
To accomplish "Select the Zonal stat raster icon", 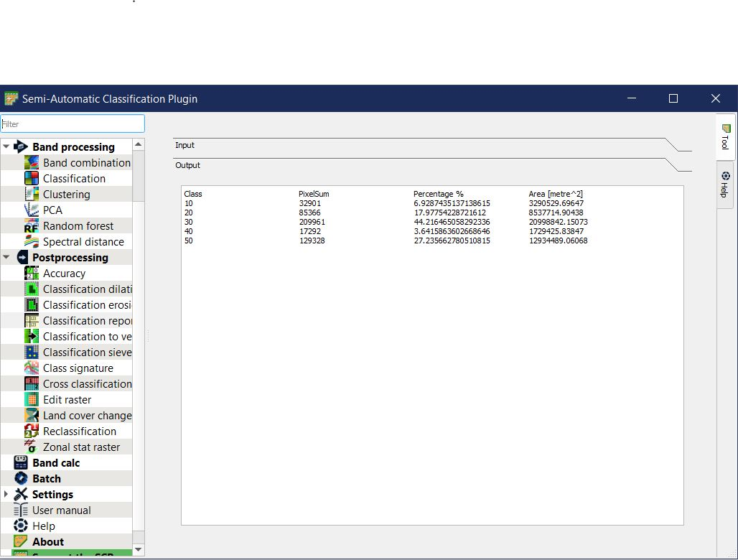I will tap(32, 447).
